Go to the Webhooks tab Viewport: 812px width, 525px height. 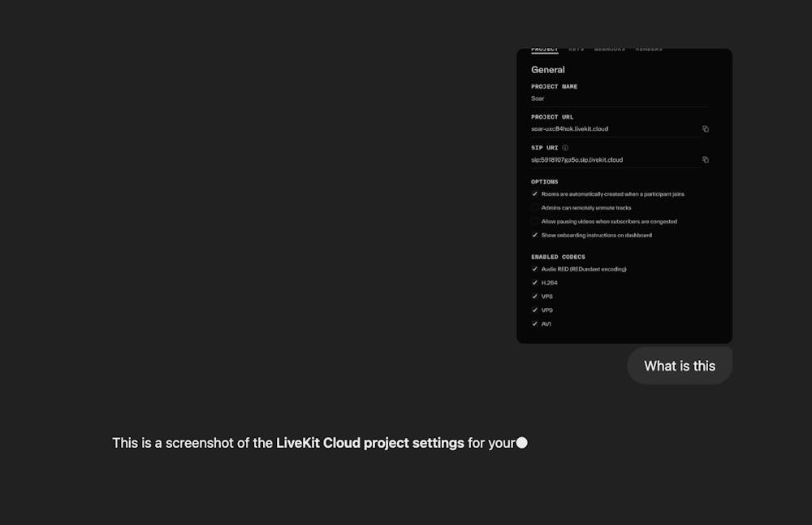click(609, 50)
